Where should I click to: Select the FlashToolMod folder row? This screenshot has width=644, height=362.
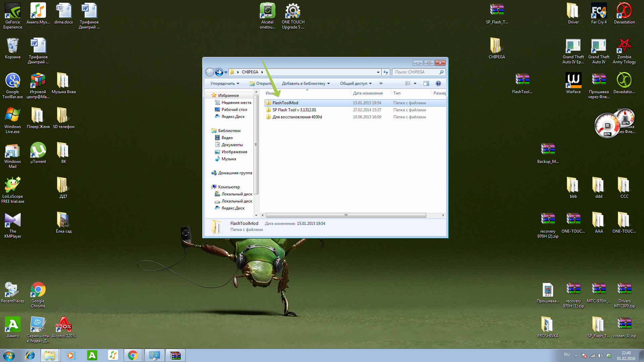tap(285, 103)
